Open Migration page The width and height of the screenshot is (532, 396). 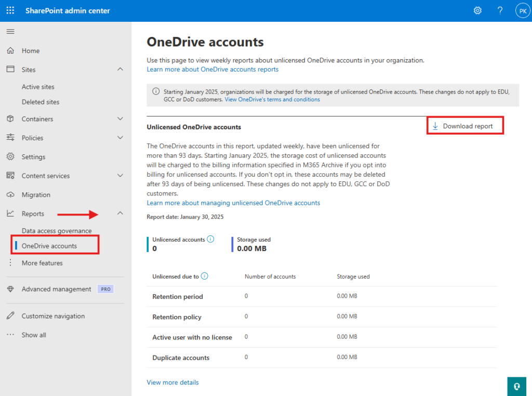pyautogui.click(x=36, y=195)
